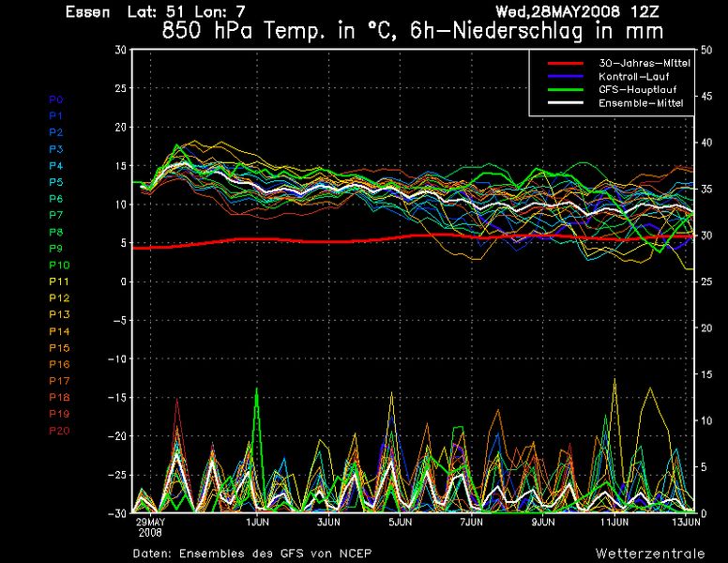Click ensemble member label P17
This screenshot has height=563, width=728.
pos(58,381)
